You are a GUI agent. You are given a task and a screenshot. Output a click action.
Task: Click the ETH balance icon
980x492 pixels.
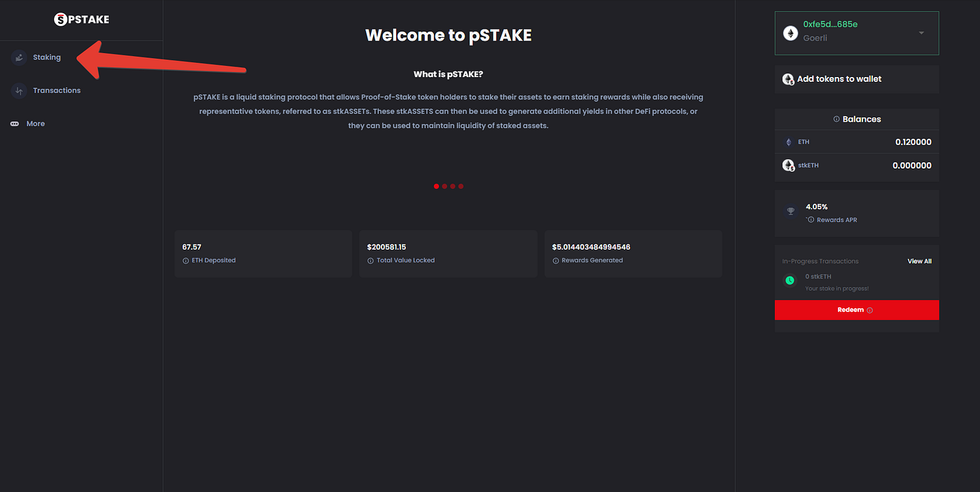[788, 142]
